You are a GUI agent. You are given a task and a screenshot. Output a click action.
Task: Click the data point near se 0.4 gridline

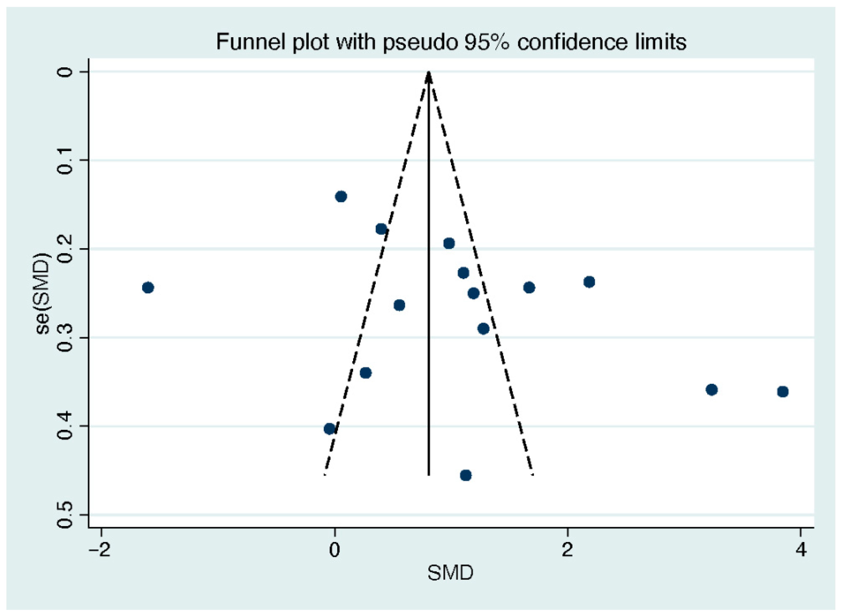[329, 429]
